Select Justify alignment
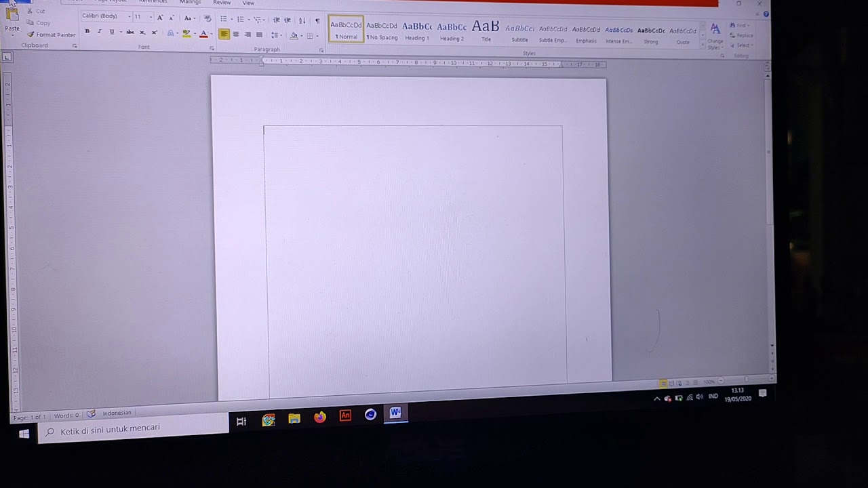 pyautogui.click(x=259, y=35)
